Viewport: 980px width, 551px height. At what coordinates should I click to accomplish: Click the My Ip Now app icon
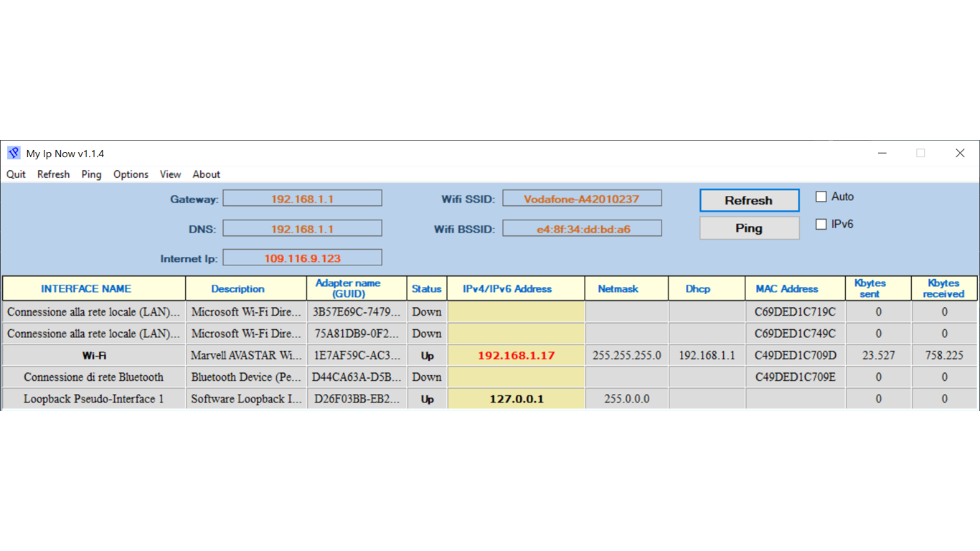click(14, 153)
